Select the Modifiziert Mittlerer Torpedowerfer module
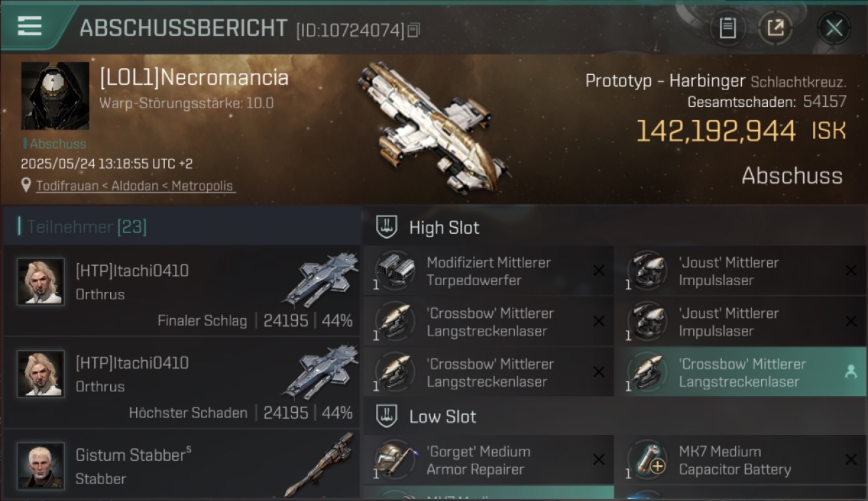This screenshot has width=868, height=501. point(488,271)
